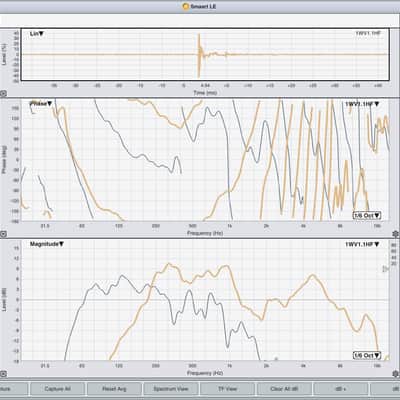
Task: Open the Phase graph type dropdown
Action: [x=41, y=104]
